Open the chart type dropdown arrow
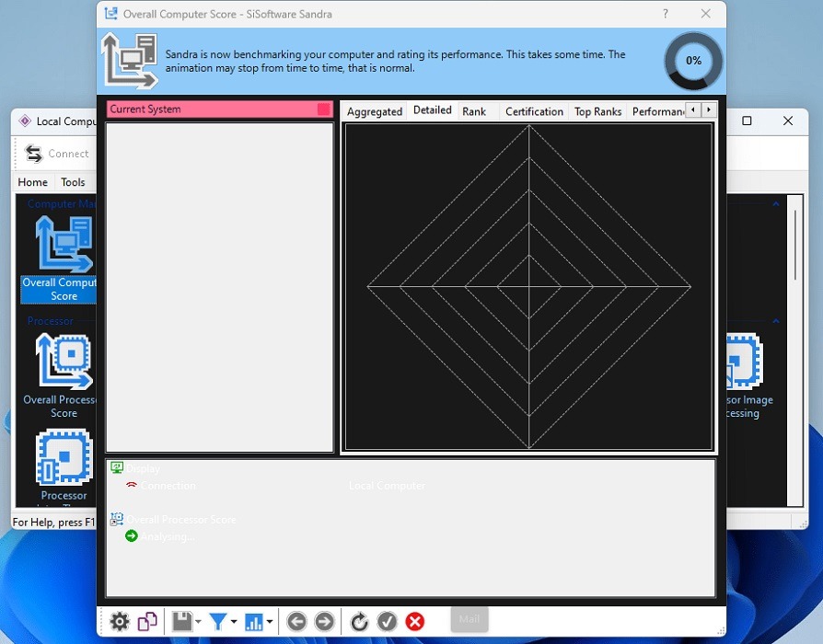This screenshot has height=644, width=823. coord(269,624)
